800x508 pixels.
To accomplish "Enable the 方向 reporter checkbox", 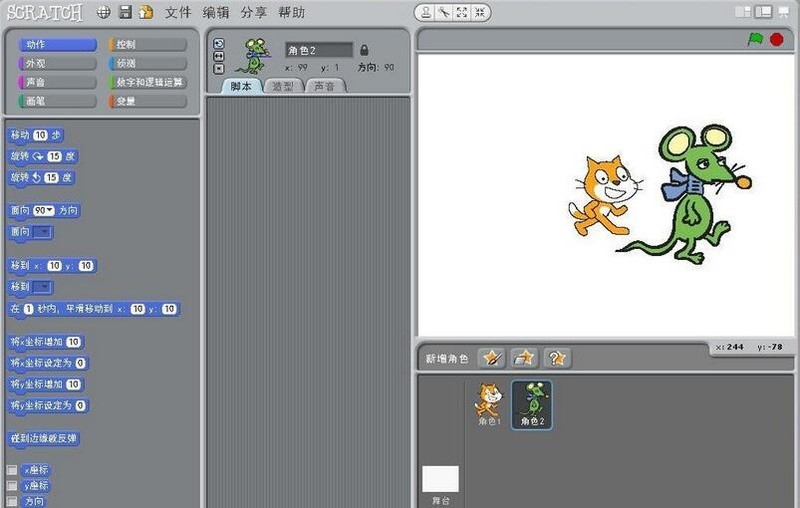I will point(12,501).
